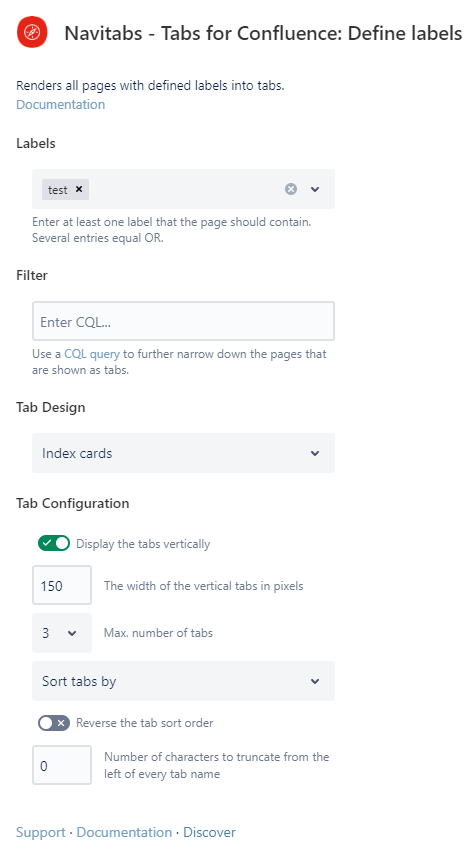Open the Documentation link below the description
This screenshot has width=470, height=849.
61,105
